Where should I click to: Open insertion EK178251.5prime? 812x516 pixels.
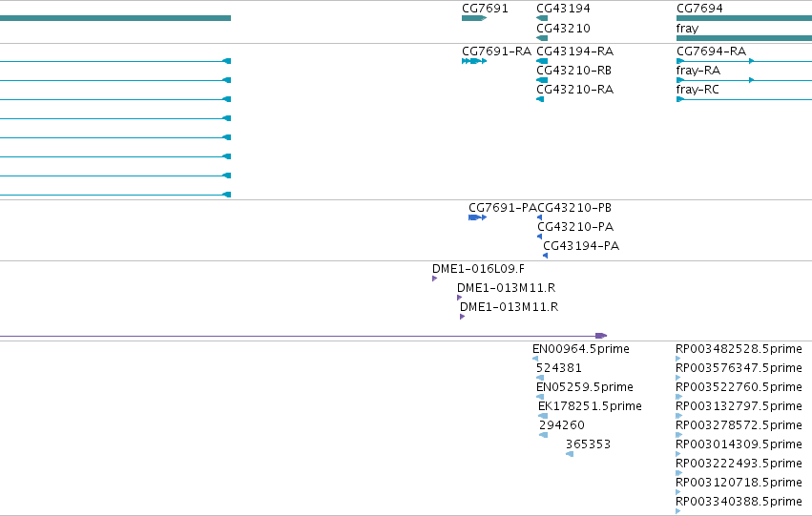tap(590, 406)
